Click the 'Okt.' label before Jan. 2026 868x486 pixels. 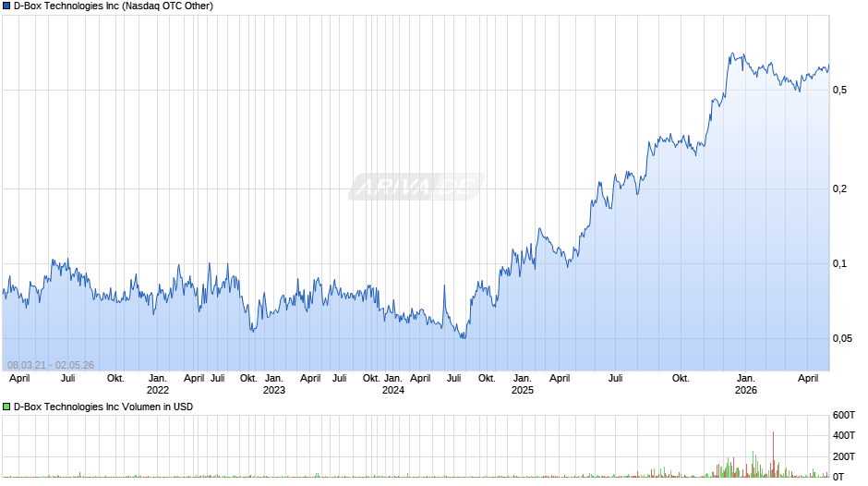[x=681, y=379]
